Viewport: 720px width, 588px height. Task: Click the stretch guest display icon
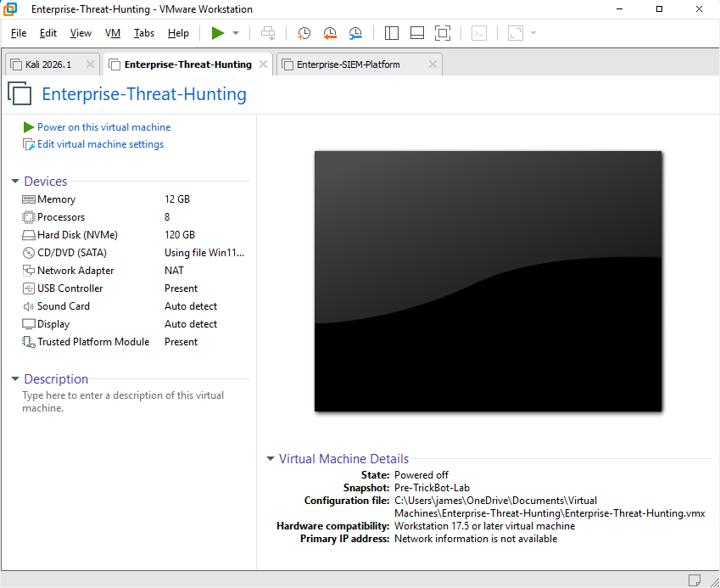(516, 33)
